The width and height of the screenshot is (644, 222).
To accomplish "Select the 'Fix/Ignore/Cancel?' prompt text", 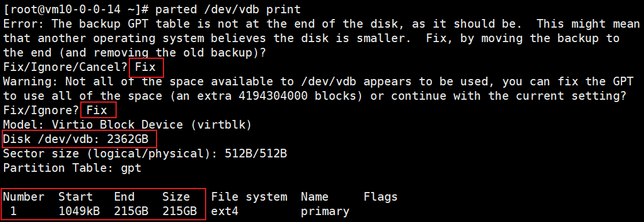I will [x=65, y=67].
